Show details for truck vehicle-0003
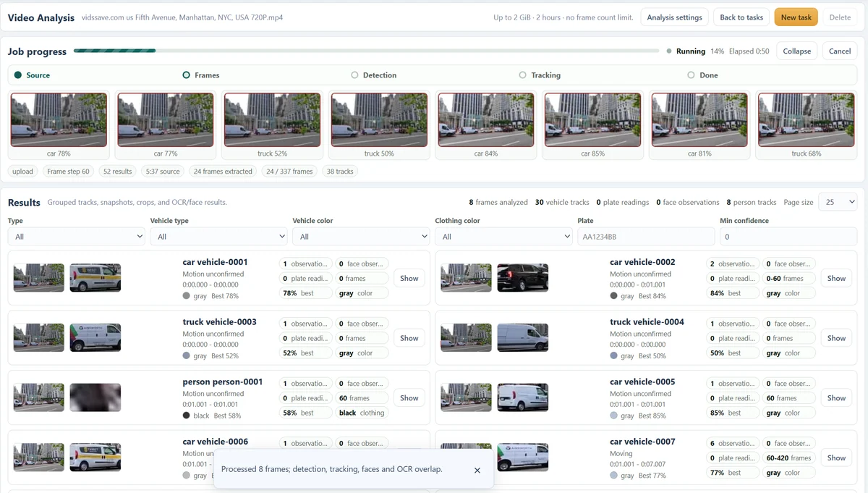The image size is (868, 493). (x=409, y=338)
